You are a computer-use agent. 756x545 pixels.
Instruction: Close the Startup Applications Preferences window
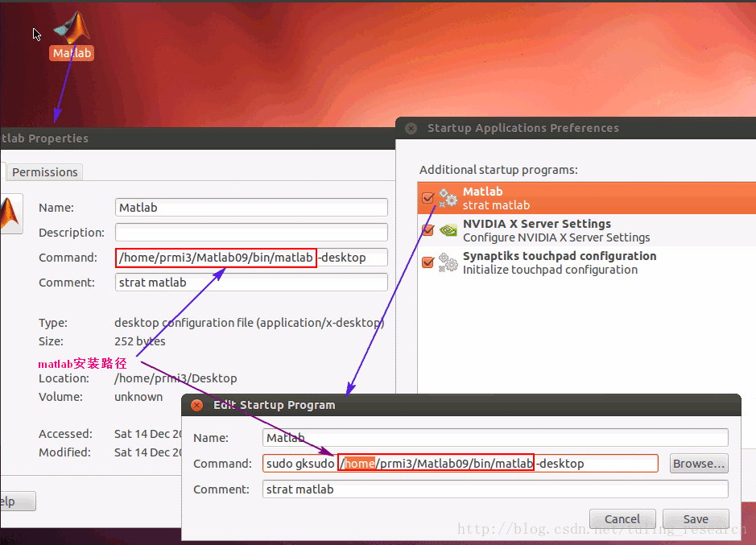tap(411, 128)
